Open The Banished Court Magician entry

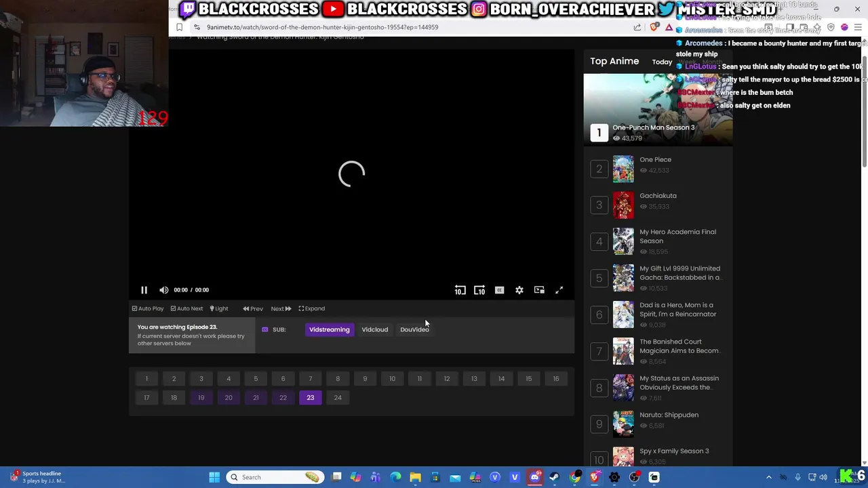click(x=679, y=346)
